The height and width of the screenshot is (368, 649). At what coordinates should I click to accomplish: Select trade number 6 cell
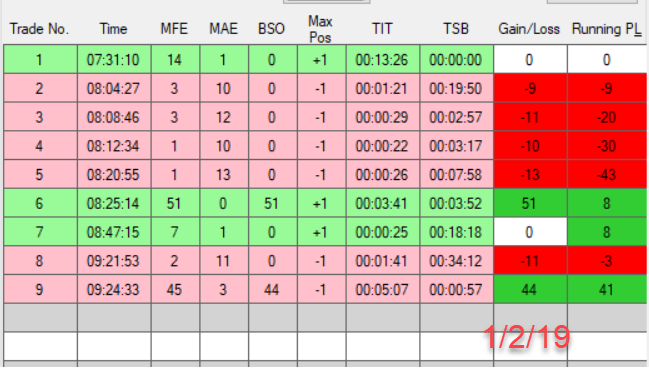[40, 203]
